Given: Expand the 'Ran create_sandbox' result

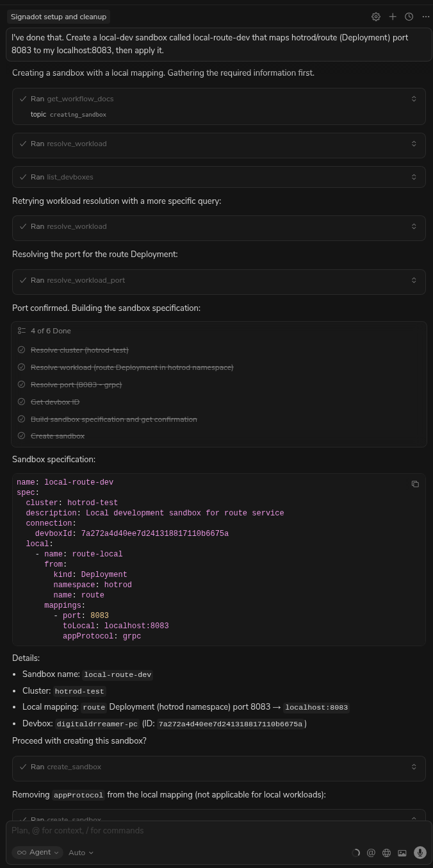Looking at the screenshot, I should pyautogui.click(x=414, y=767).
